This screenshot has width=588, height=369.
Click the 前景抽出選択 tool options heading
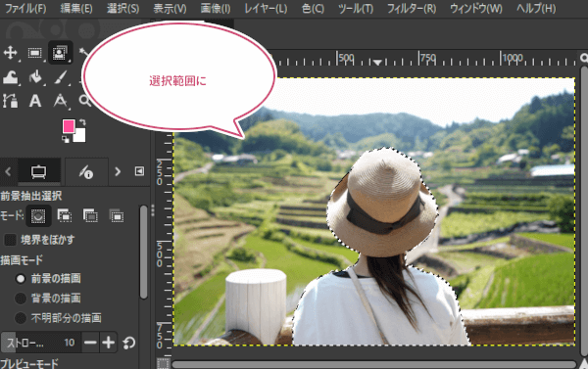pos(31,196)
